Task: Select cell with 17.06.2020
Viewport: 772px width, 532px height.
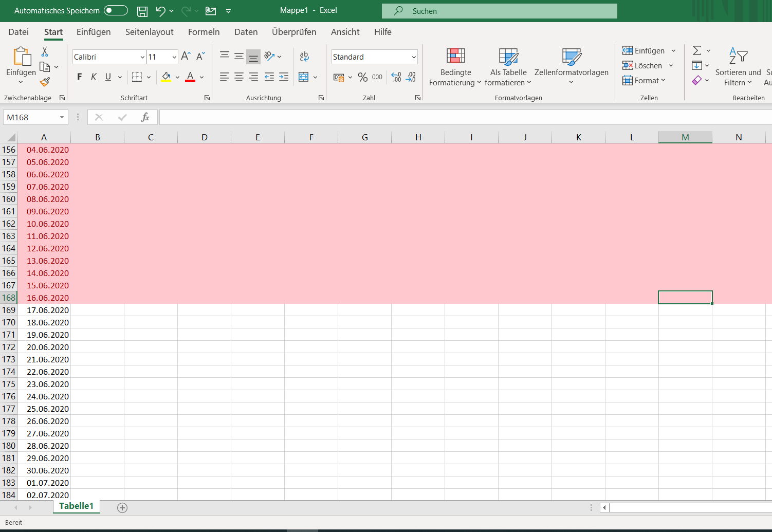Action: click(44, 310)
